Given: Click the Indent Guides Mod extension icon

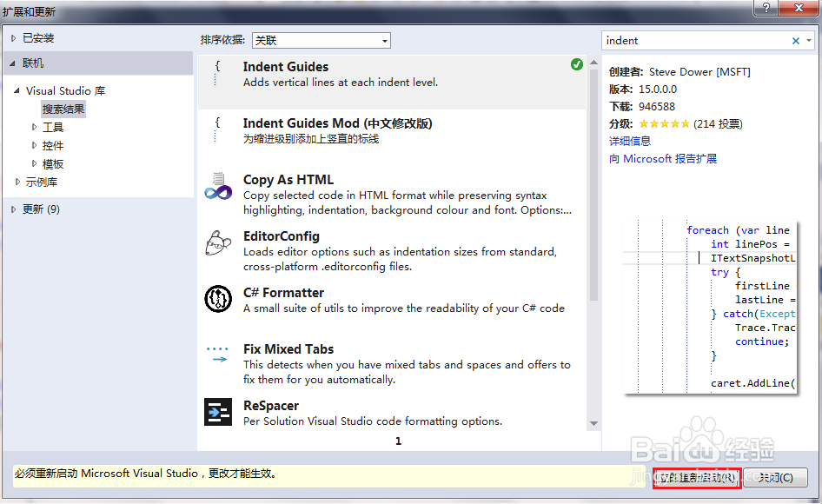Looking at the screenshot, I should pos(217,130).
